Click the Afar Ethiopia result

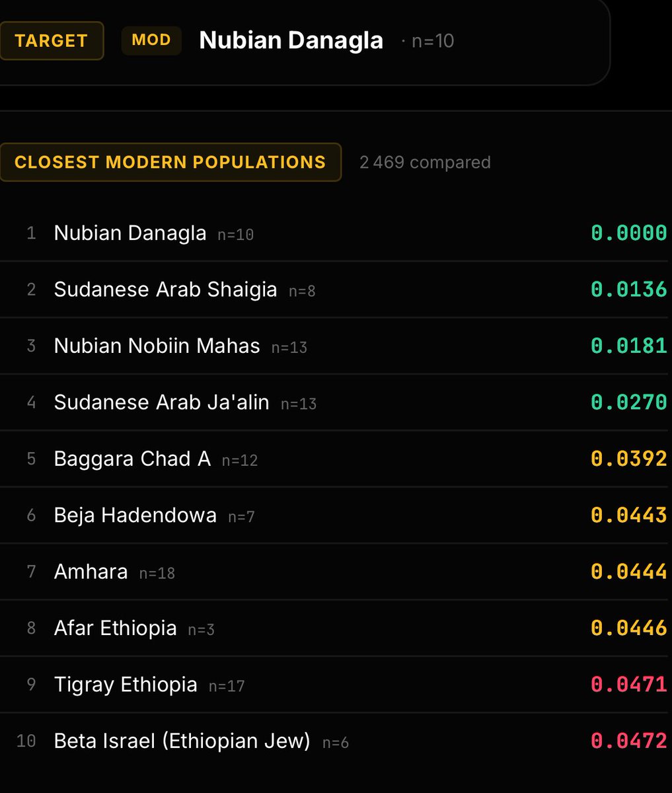336,628
